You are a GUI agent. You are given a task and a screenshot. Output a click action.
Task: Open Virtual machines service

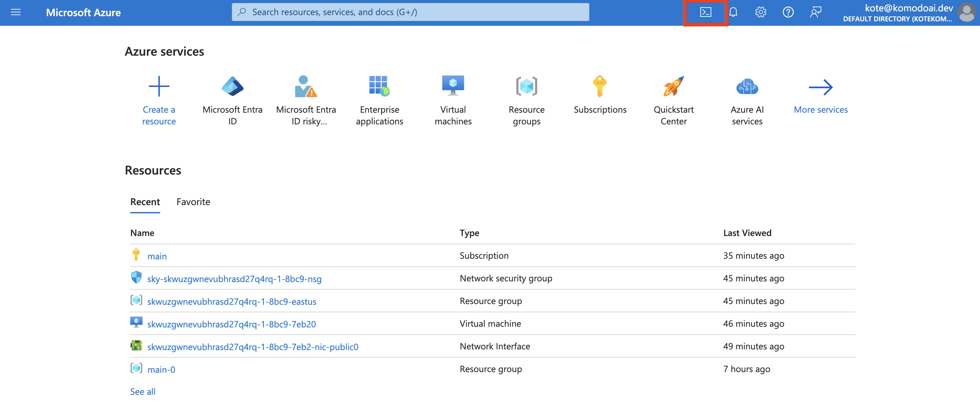coord(453,86)
